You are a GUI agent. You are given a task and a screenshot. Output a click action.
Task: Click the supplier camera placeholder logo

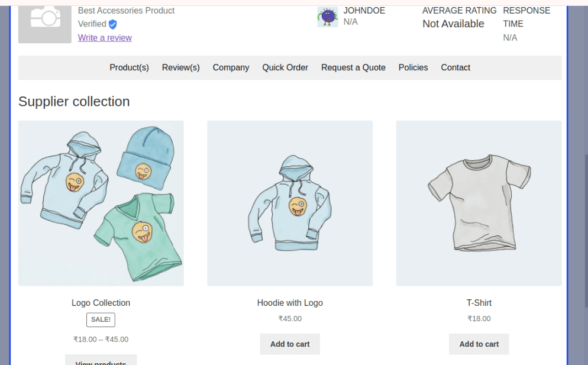(x=44, y=24)
